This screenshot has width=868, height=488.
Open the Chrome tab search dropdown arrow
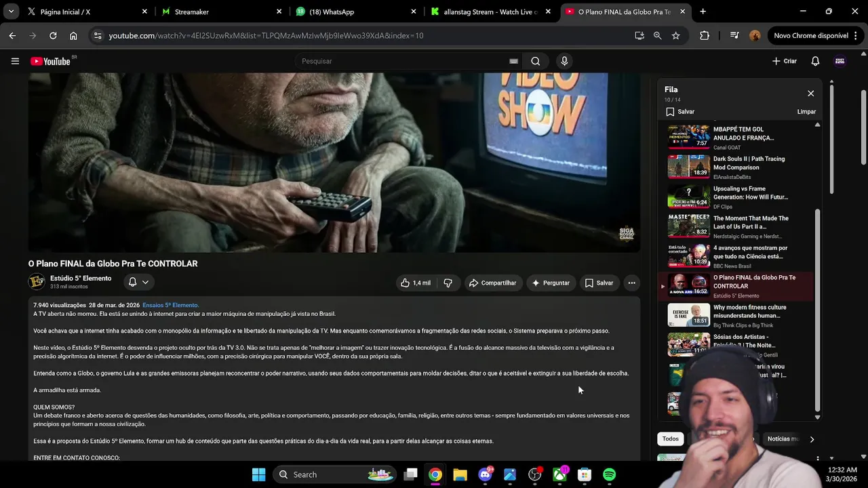(x=11, y=12)
